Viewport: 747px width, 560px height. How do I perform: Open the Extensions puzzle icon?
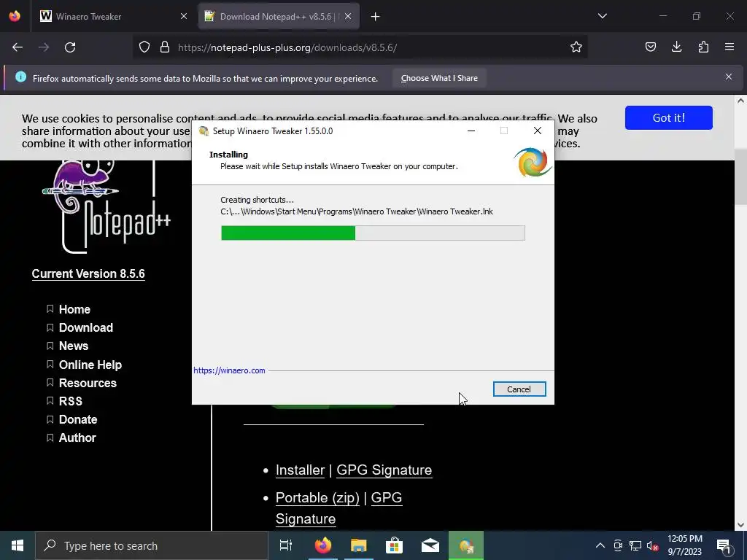tap(703, 47)
